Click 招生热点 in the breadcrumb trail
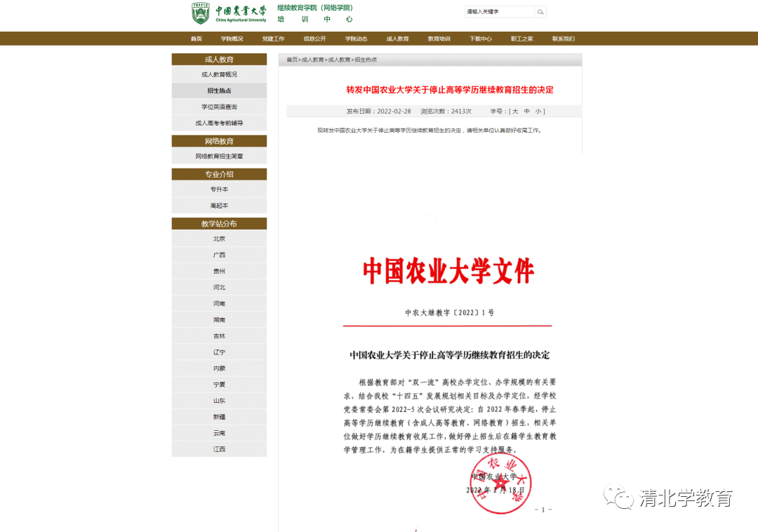The image size is (758, 532). pos(366,60)
